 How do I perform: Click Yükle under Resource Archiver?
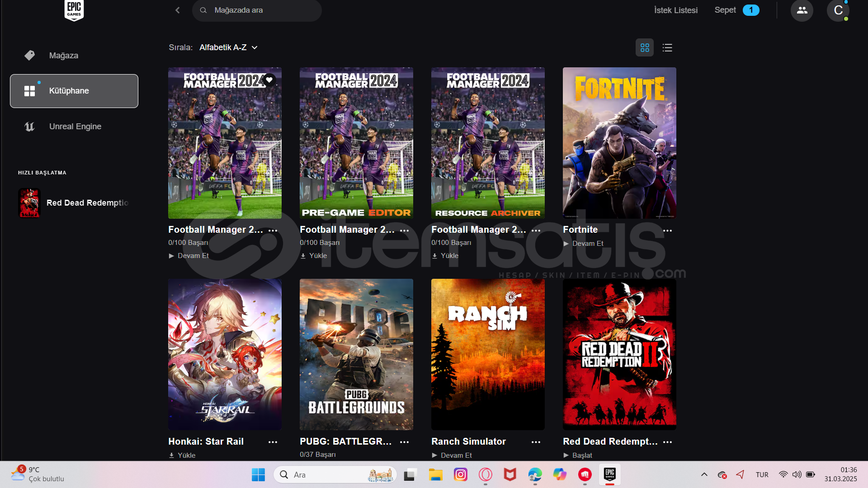pyautogui.click(x=445, y=256)
